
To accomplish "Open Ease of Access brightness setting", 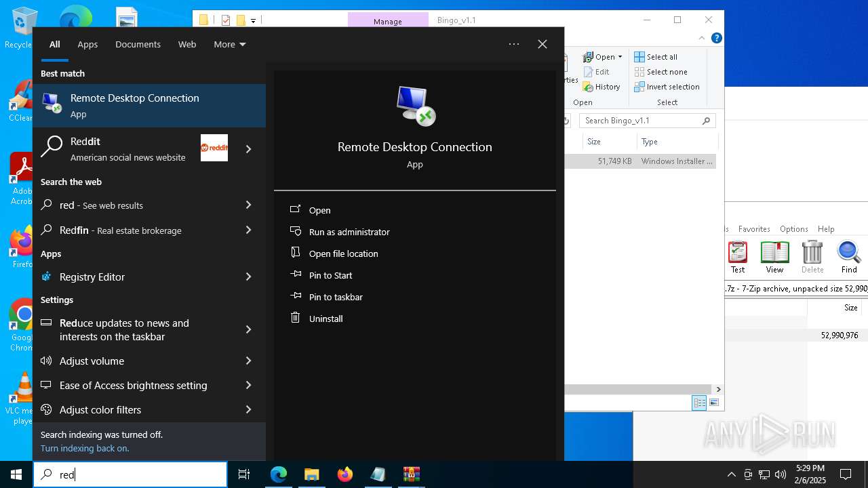I will coord(133,385).
